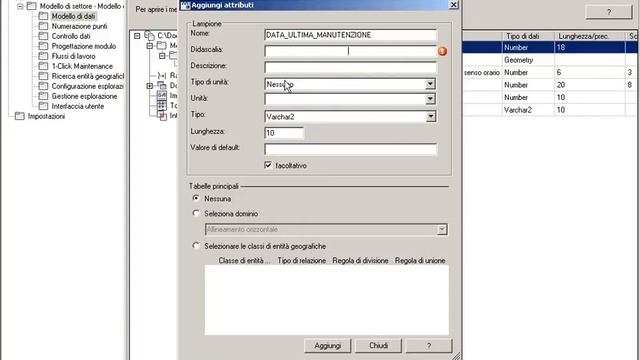Click the Classe di entità column header
Screen dimensions: 640x360
point(244,260)
